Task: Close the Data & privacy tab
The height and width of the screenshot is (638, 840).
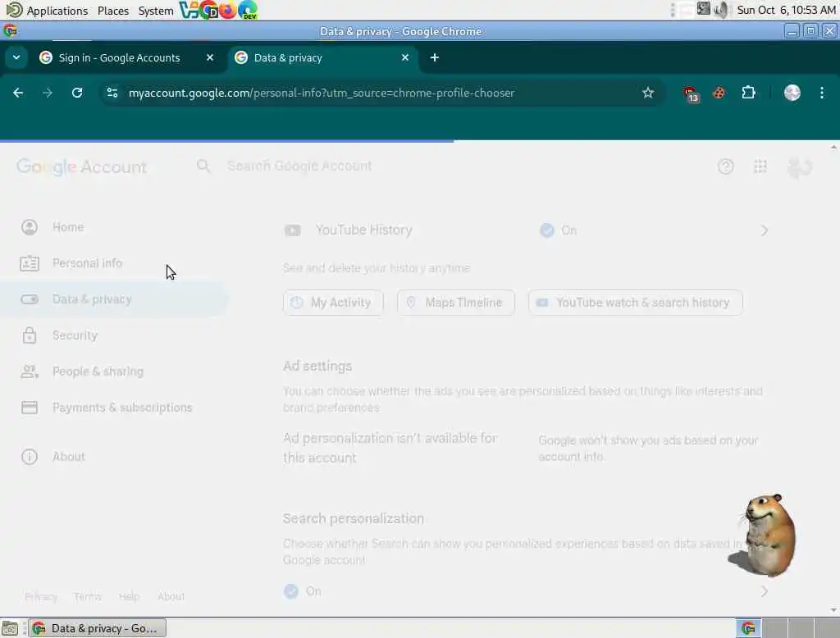Action: pos(405,57)
